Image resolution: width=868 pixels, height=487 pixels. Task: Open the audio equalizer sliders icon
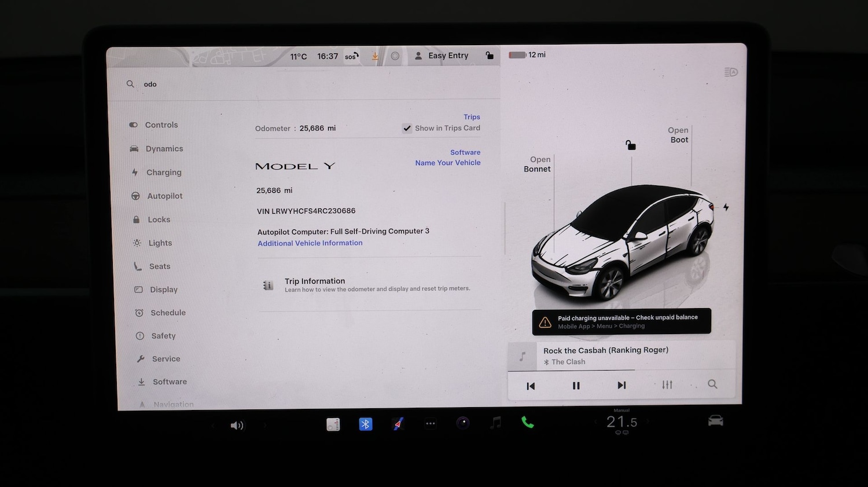[x=667, y=384]
